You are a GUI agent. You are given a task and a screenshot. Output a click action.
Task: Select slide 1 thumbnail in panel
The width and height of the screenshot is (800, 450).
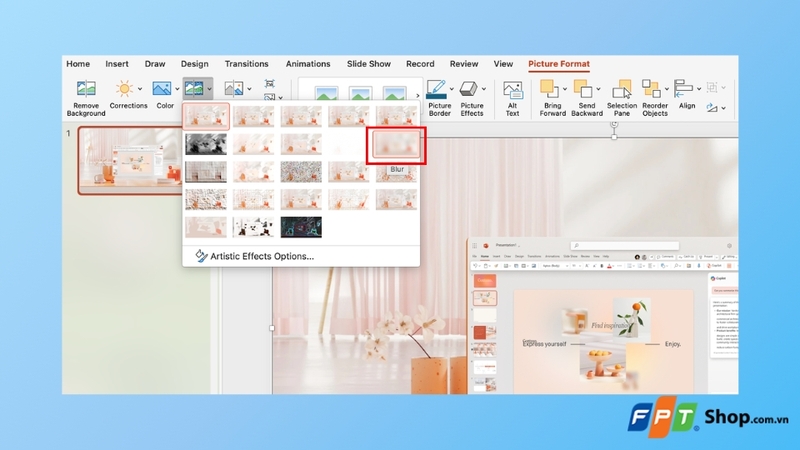(x=130, y=161)
